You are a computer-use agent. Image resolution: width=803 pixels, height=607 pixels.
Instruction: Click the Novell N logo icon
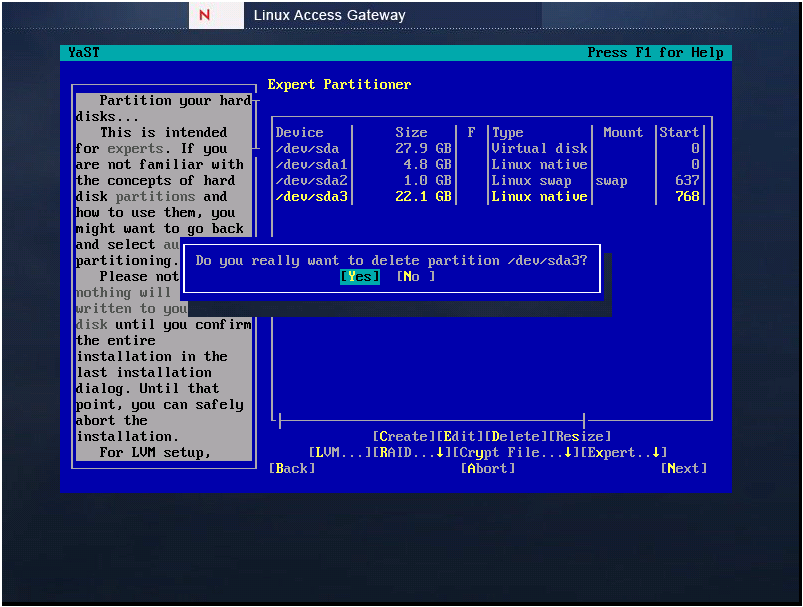217,15
